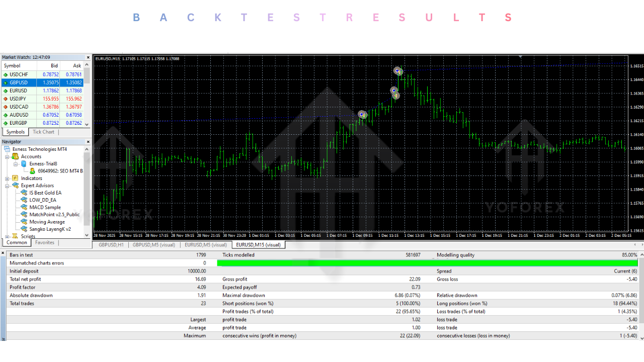Viewport: 644px width, 362px height.
Task: Select the IS Best Gold EA advisor icon
Action: tap(24, 193)
